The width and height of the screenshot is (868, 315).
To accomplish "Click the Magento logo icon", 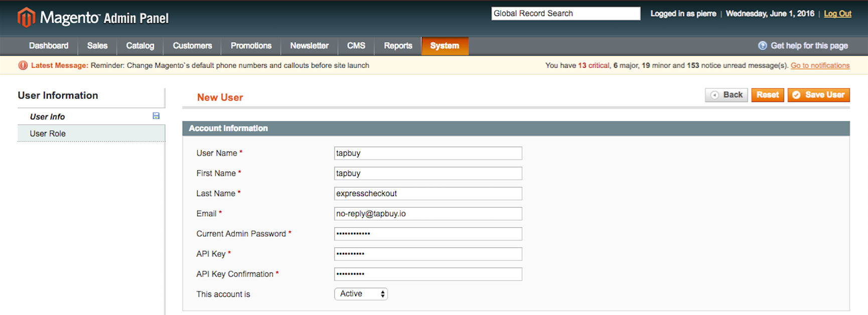I will (x=27, y=18).
